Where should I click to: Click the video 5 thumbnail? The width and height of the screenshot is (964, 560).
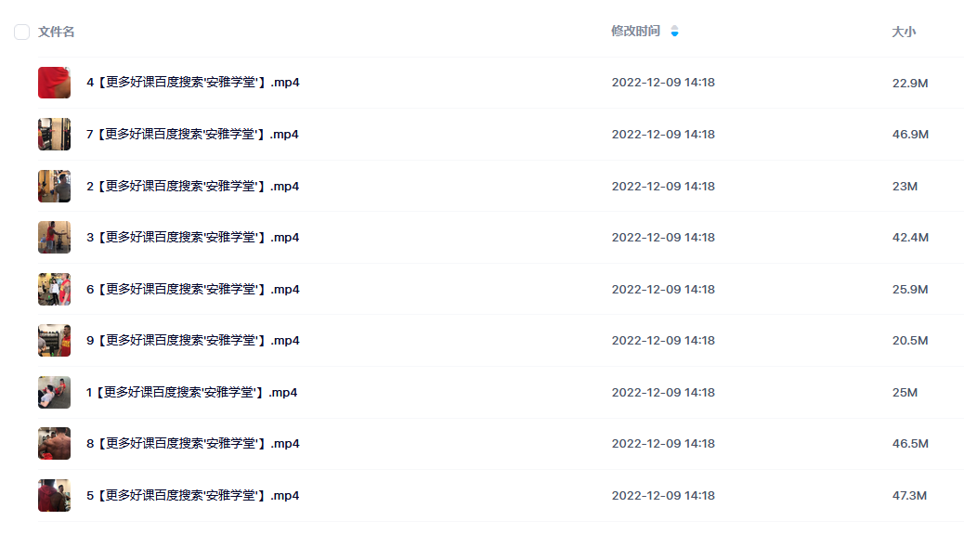[x=54, y=496]
